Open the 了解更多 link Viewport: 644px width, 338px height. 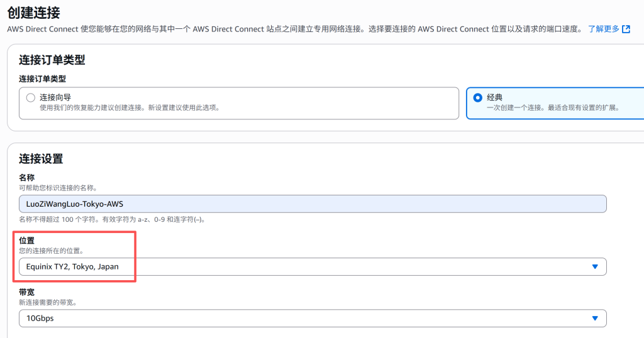[x=603, y=29]
